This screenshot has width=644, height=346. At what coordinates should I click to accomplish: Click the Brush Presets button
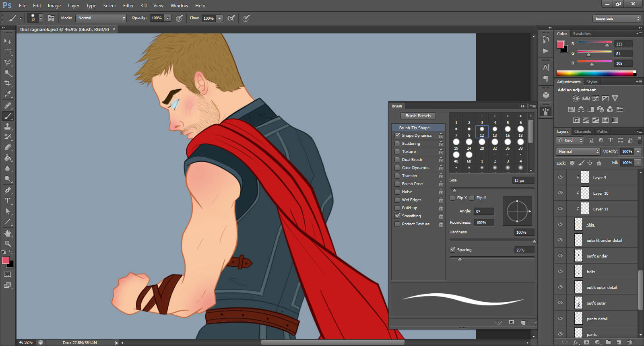tap(418, 116)
